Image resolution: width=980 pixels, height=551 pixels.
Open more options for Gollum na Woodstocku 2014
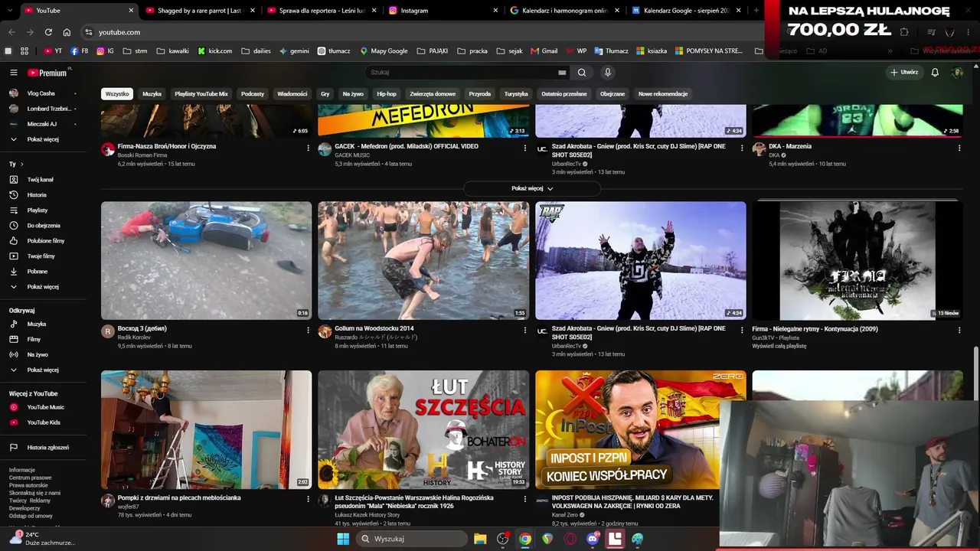525,331
